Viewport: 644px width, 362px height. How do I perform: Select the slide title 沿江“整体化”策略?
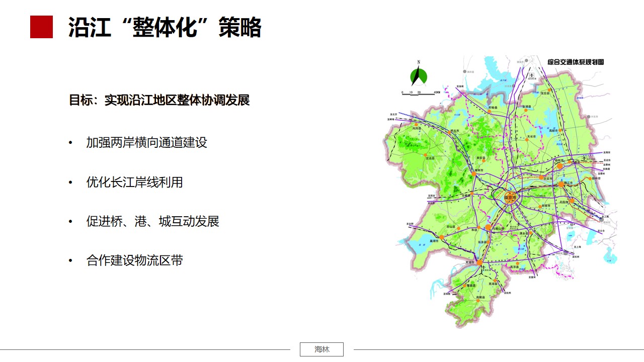[165, 27]
